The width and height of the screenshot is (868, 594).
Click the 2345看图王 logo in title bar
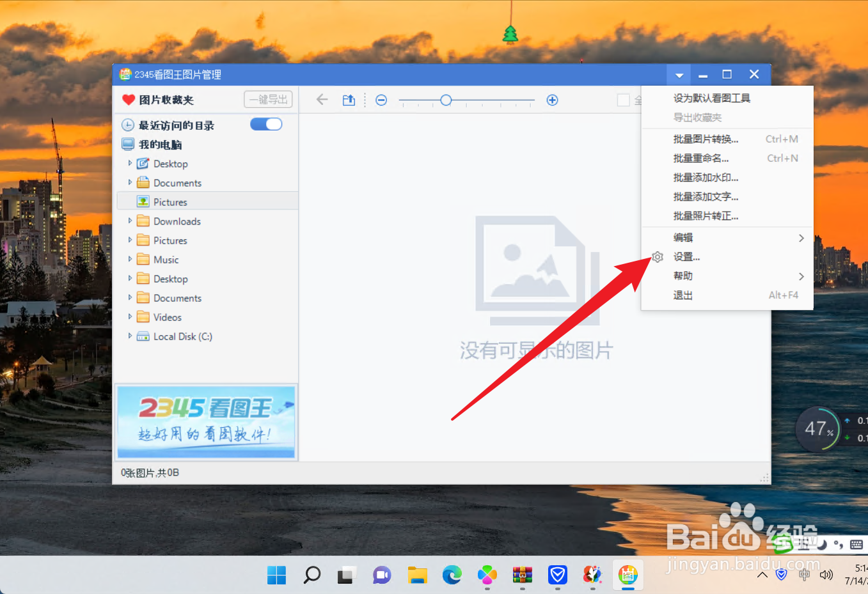pos(125,74)
